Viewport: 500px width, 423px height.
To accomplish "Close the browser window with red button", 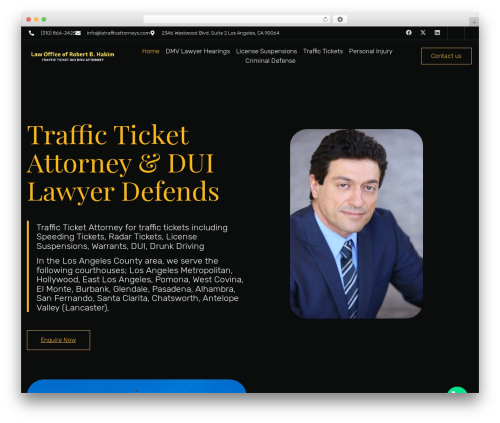I will click(x=29, y=19).
